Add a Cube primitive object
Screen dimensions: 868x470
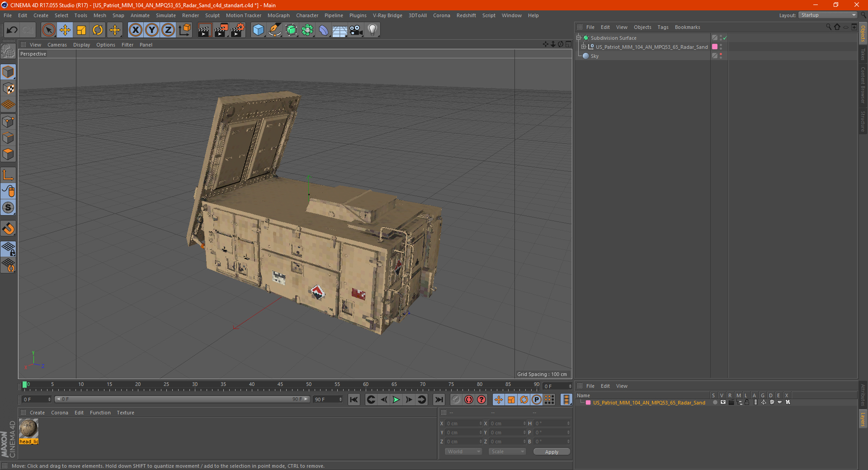pos(258,30)
